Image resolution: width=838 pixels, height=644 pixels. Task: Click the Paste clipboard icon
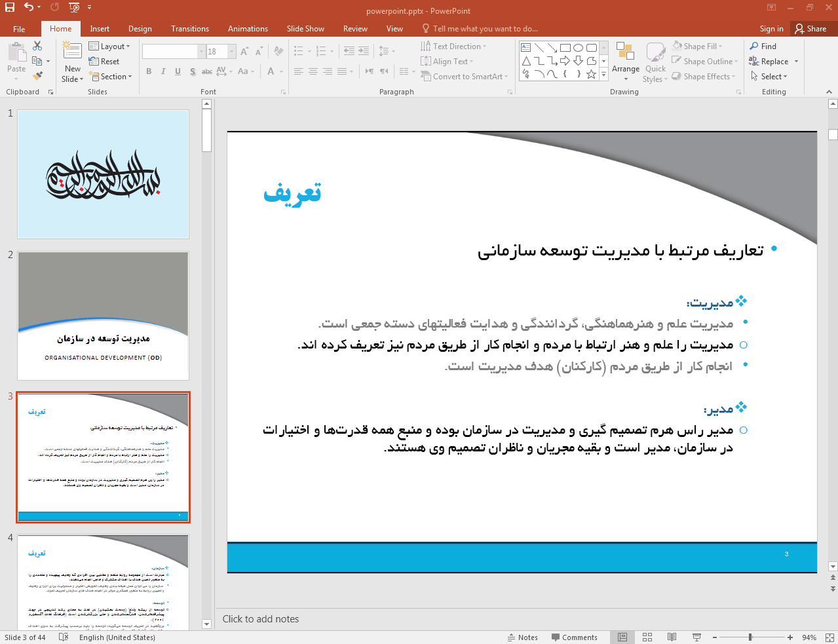coord(16,52)
